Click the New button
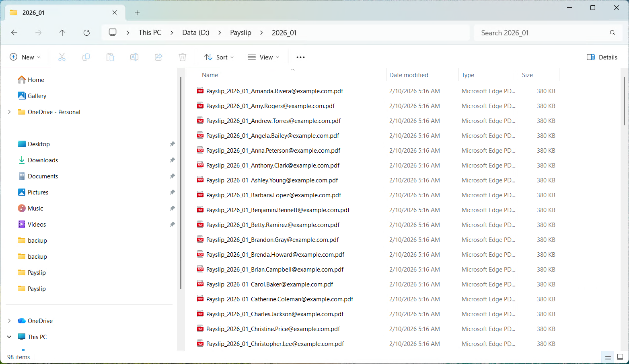 (x=25, y=57)
